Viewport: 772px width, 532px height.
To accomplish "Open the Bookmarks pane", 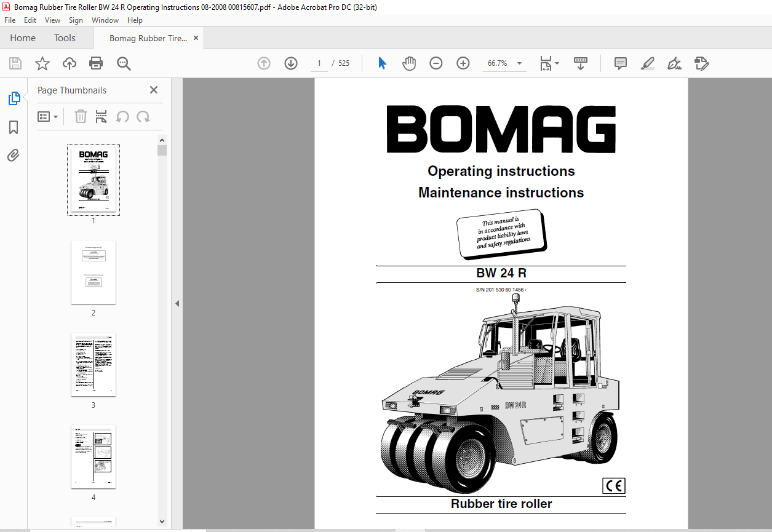I will click(14, 127).
